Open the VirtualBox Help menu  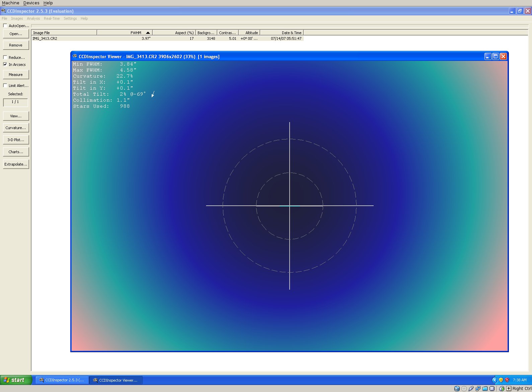(48, 3)
